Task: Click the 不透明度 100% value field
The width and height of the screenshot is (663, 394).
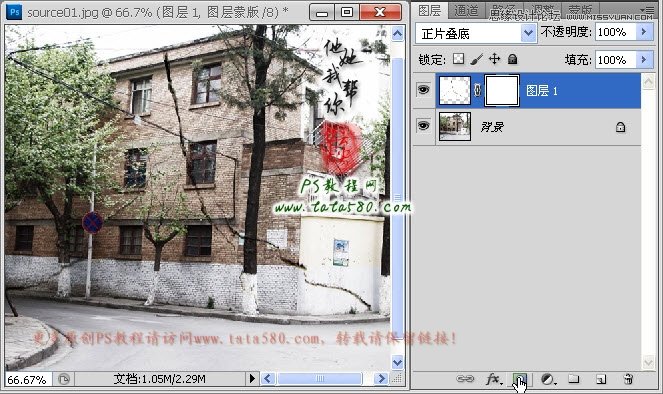Action: (616, 32)
